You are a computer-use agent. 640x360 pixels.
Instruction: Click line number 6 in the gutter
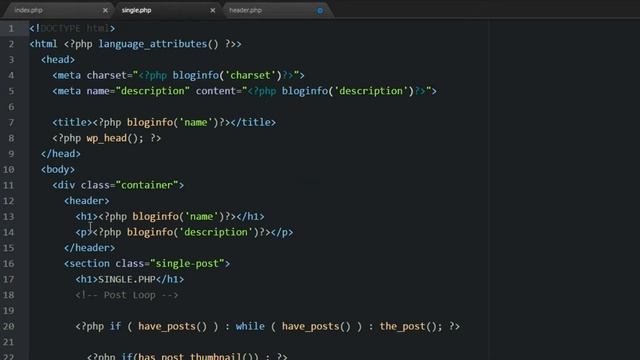(x=11, y=107)
